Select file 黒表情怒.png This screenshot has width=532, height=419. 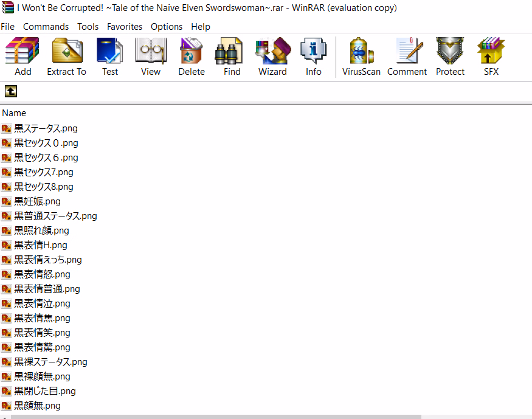coord(43,274)
